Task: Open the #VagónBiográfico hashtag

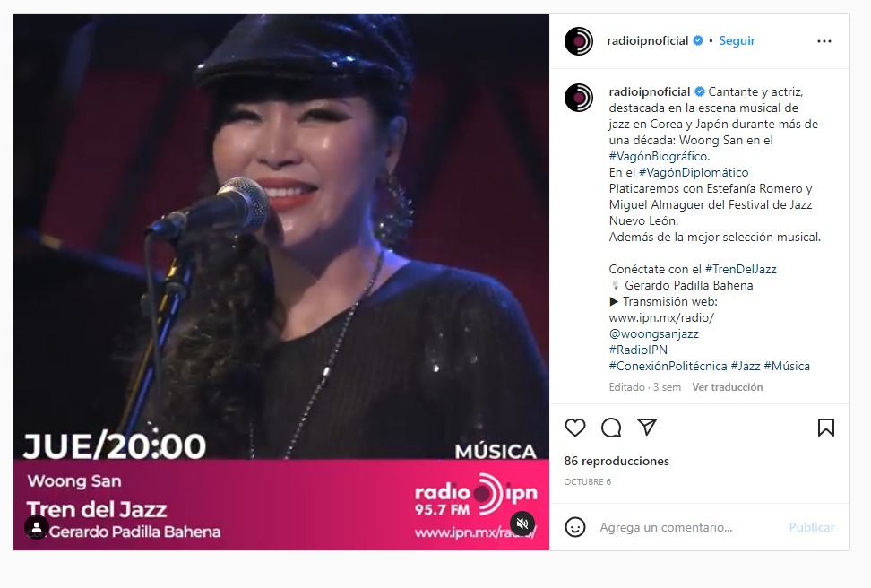Action: [659, 156]
